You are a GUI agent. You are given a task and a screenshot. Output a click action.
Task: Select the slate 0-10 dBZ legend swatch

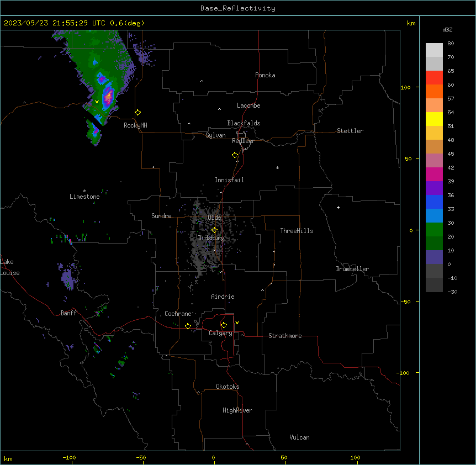pos(434,257)
